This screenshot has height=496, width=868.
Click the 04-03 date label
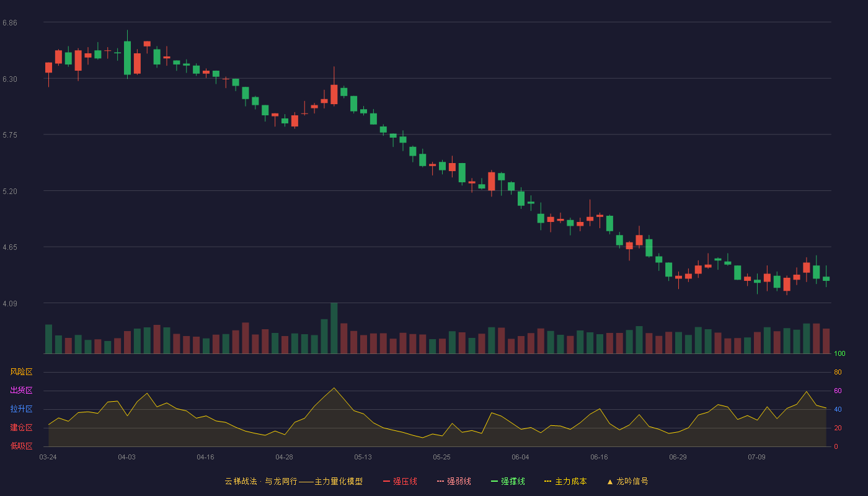[x=126, y=457]
